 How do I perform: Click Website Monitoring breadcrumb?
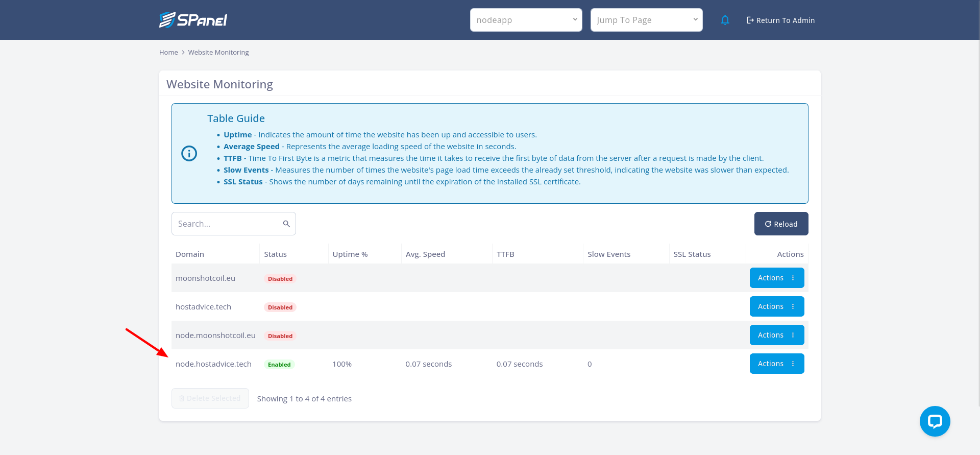point(218,52)
